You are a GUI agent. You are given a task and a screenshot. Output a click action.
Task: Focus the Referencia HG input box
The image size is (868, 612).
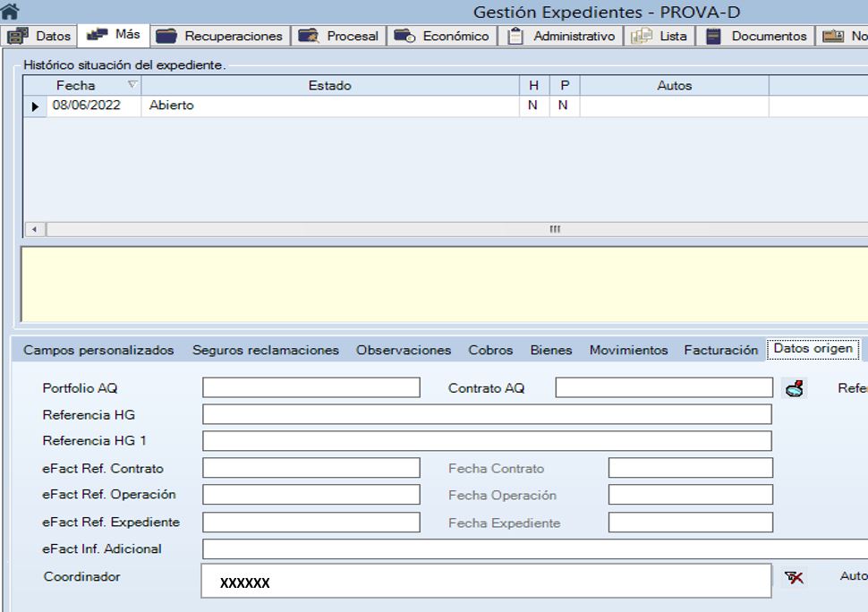tap(487, 414)
